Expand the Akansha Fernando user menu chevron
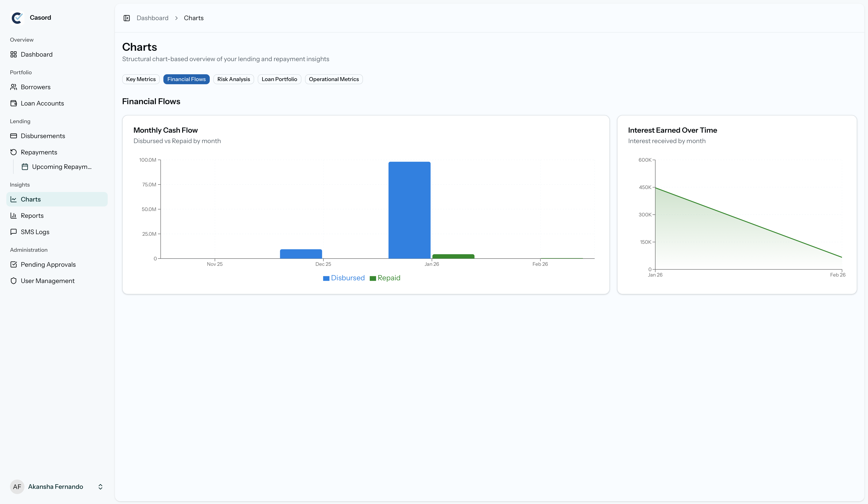This screenshot has height=504, width=868. pos(100,486)
